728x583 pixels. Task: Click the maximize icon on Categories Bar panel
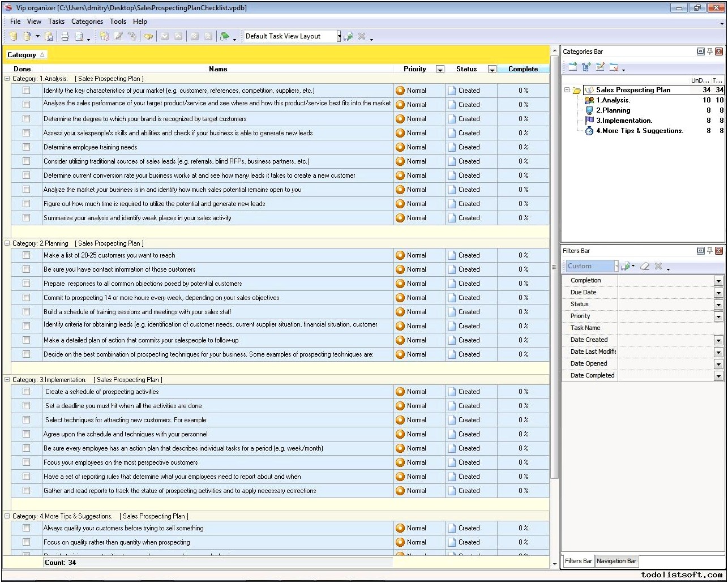point(701,52)
